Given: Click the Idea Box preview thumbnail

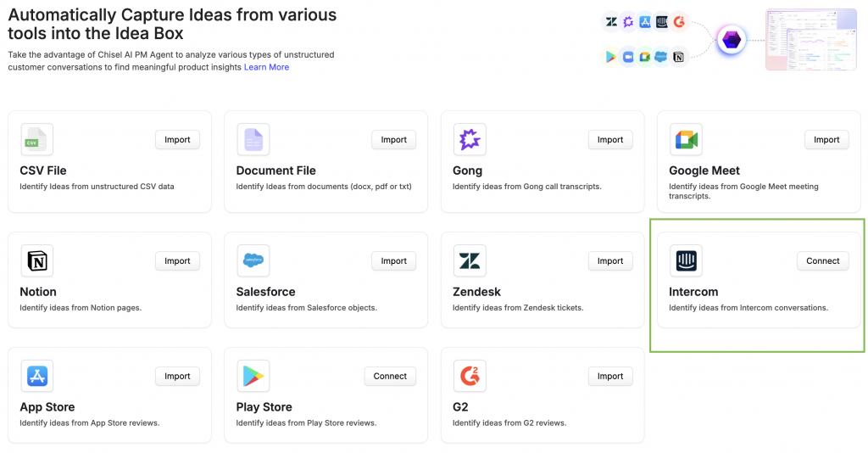Looking at the screenshot, I should (x=812, y=40).
